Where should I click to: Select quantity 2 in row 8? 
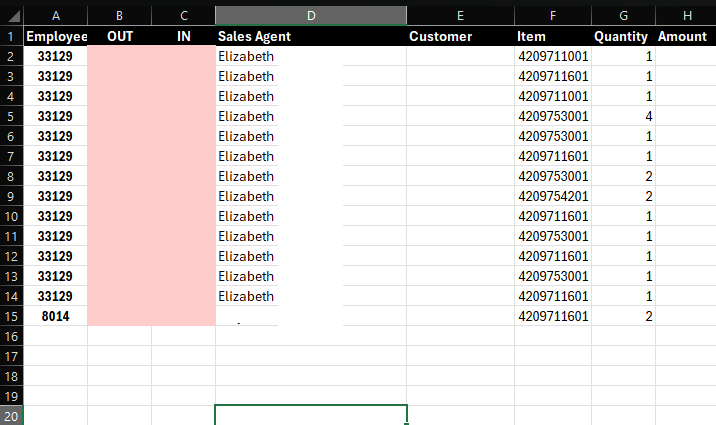click(x=623, y=176)
